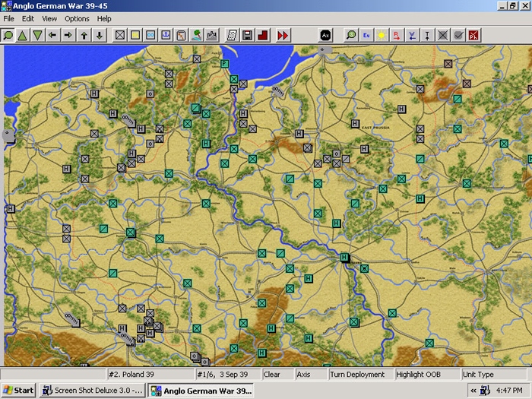532x399 pixels.
Task: Click the left arrow scroll button
Action: click(52, 35)
